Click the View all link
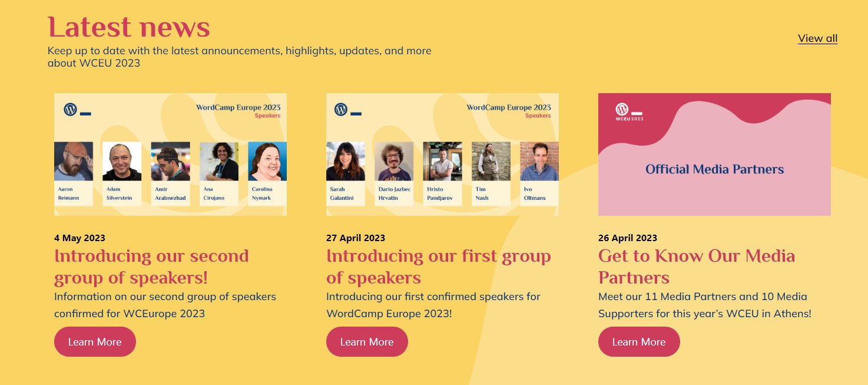Image resolution: width=868 pixels, height=385 pixels. 817,38
